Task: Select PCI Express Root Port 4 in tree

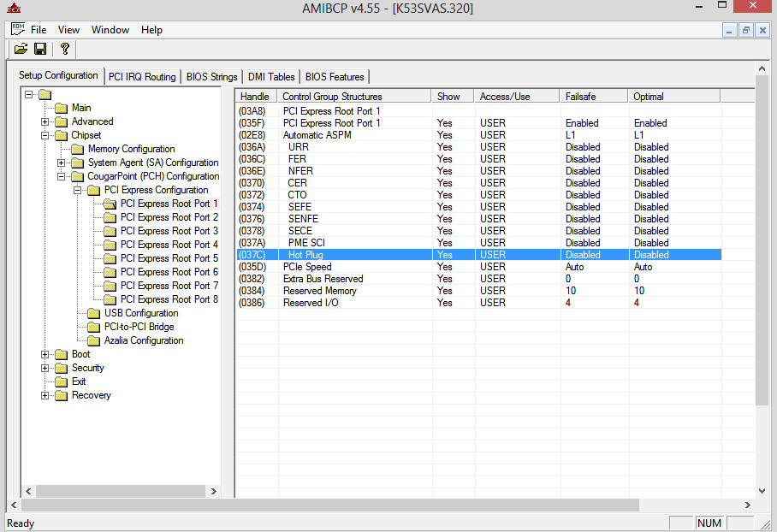Action: tap(169, 245)
